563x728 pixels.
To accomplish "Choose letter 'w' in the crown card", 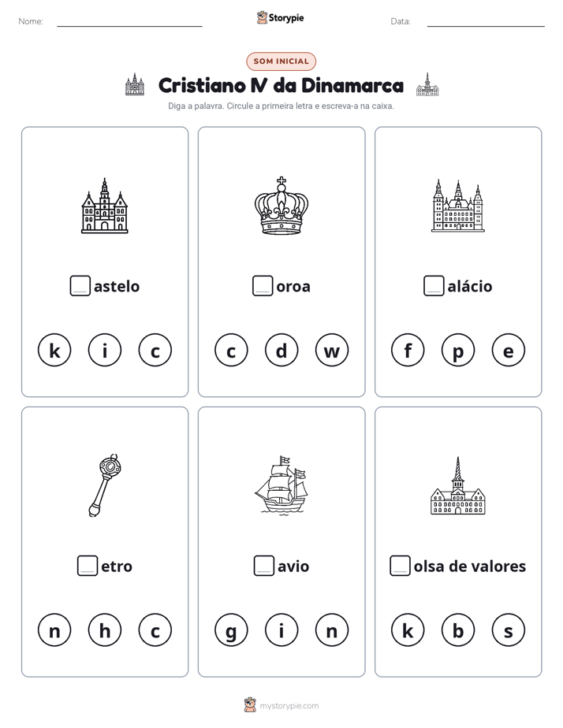I will coord(332,350).
